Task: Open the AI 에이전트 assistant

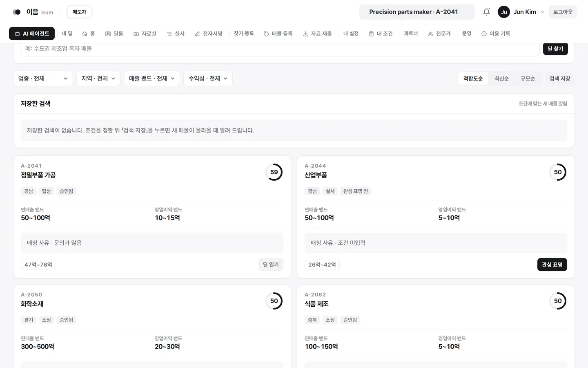Action: (32, 34)
